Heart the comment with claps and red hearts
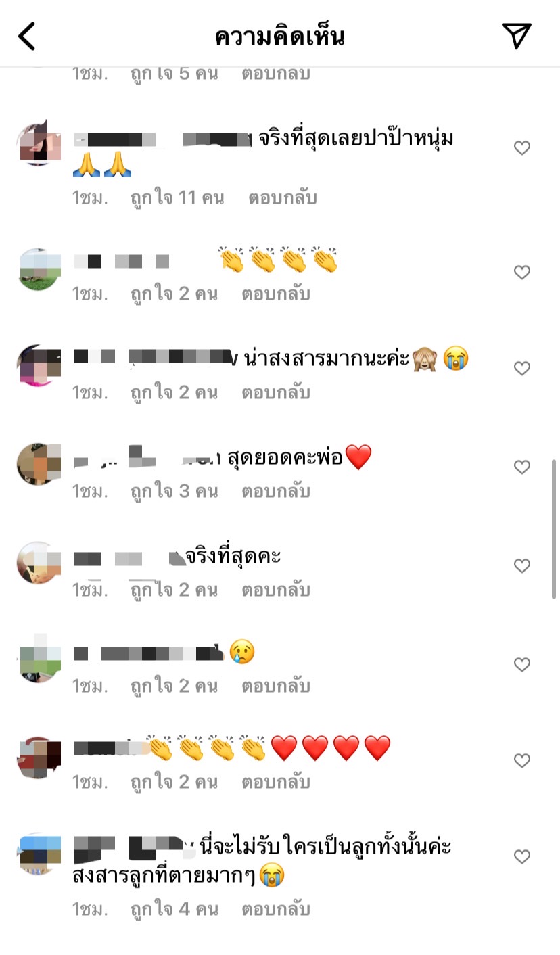This screenshot has width=560, height=955. (x=521, y=760)
